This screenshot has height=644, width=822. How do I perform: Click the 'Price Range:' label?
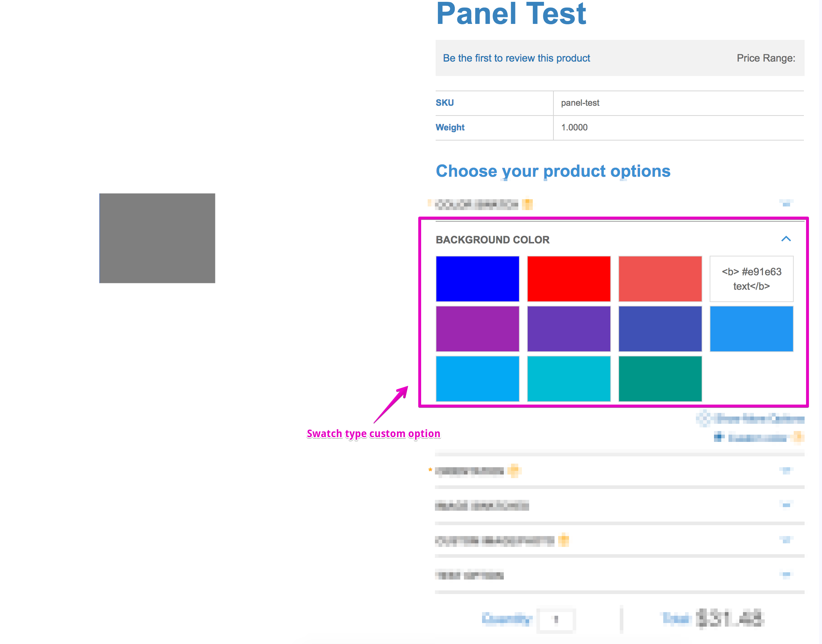pos(766,58)
